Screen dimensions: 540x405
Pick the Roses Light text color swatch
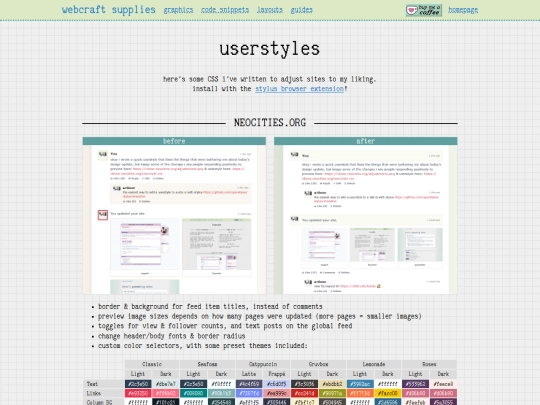(415, 384)
